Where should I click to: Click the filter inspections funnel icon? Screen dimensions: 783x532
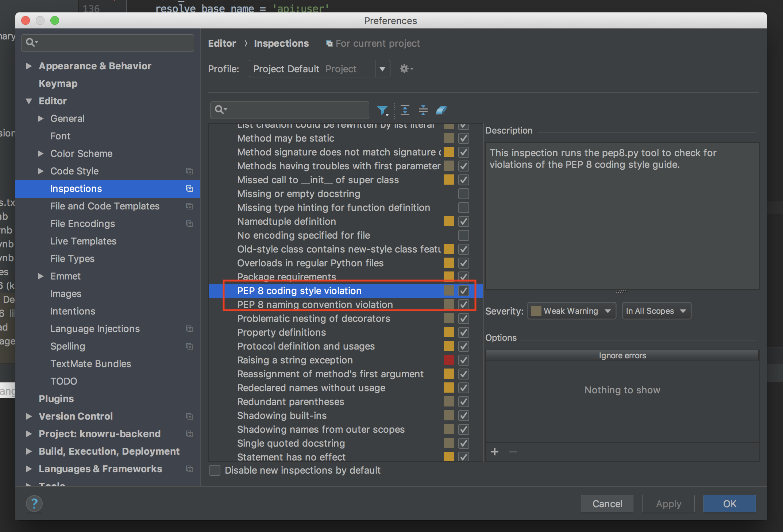(x=382, y=110)
